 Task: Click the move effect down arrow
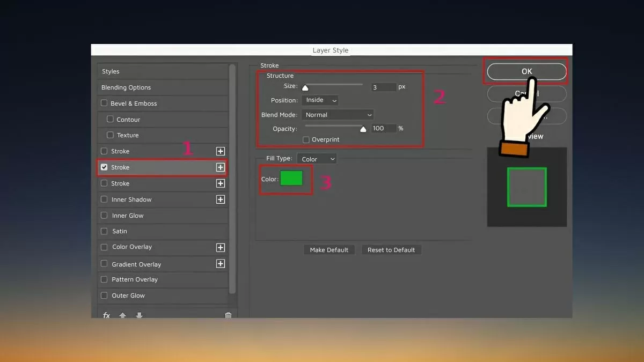point(139,315)
